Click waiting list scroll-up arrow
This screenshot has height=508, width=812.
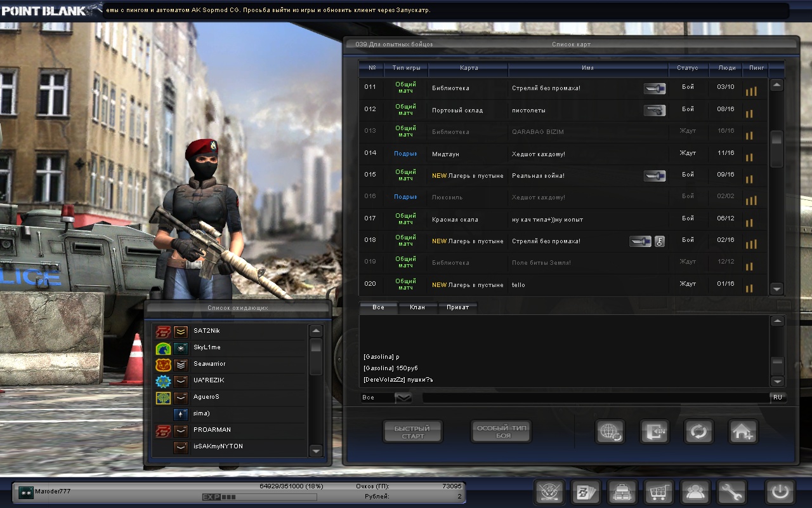[316, 331]
